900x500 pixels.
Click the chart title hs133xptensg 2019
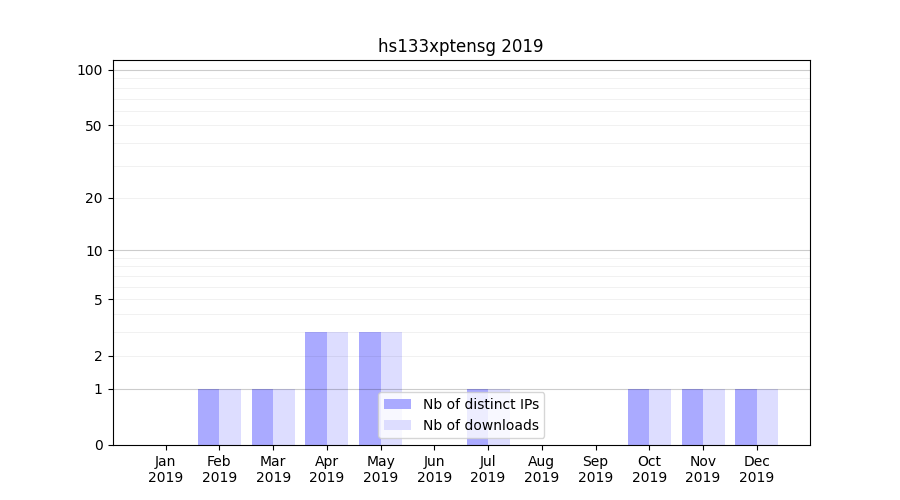460,46
